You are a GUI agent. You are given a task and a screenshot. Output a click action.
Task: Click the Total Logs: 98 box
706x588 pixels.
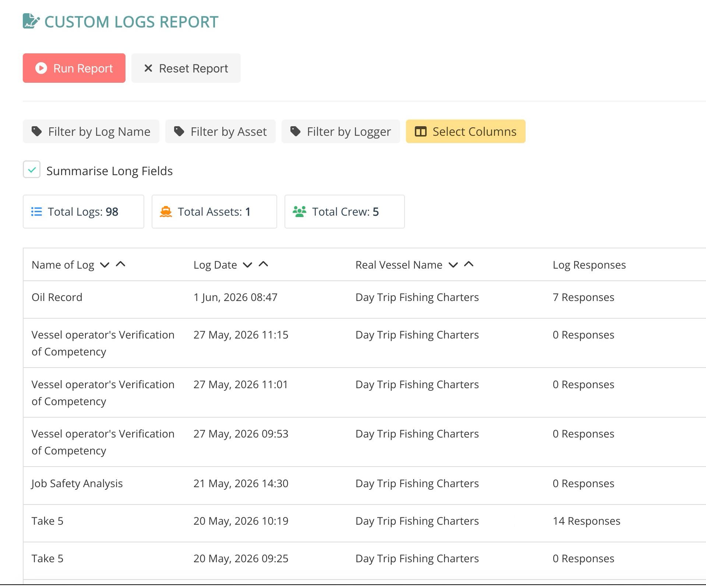tap(84, 212)
